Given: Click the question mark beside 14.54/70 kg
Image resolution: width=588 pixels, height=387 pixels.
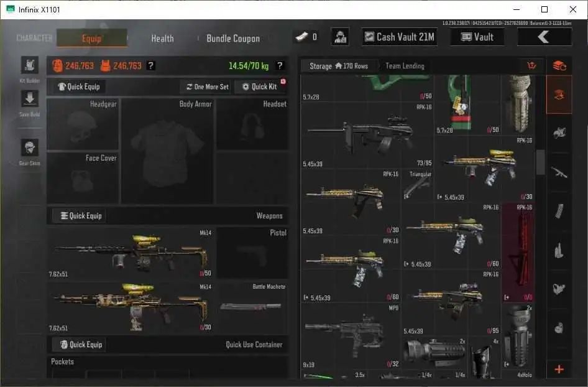Looking at the screenshot, I should tap(279, 66).
